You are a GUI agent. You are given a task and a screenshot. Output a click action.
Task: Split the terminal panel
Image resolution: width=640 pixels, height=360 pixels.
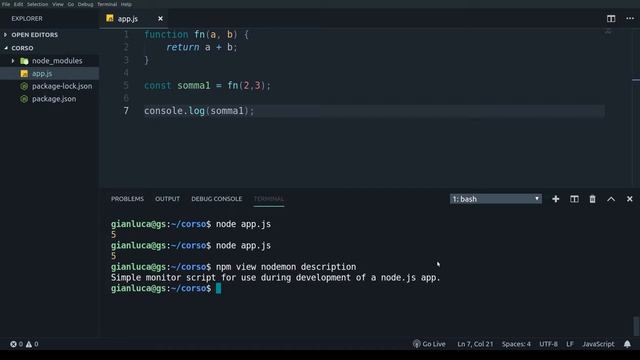pyautogui.click(x=574, y=199)
